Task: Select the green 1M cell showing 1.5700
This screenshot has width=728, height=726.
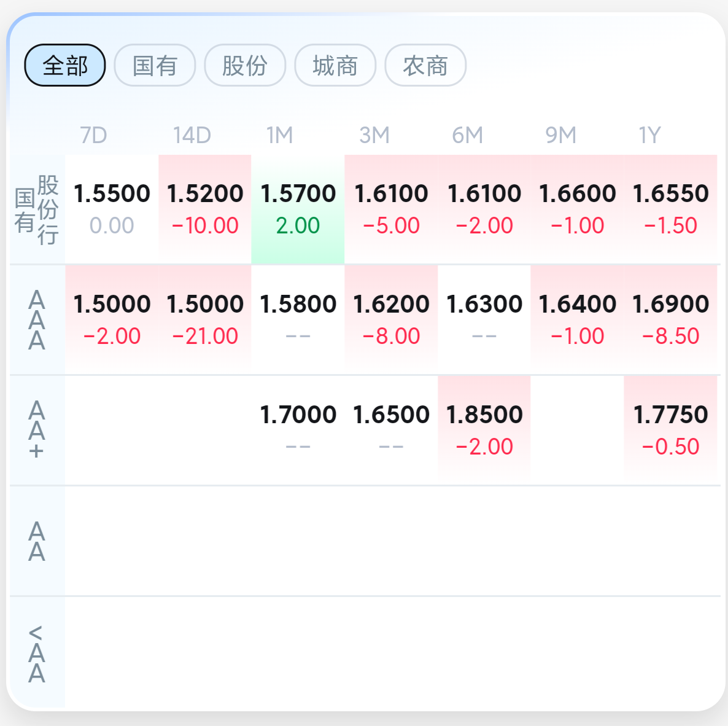Action: click(298, 209)
